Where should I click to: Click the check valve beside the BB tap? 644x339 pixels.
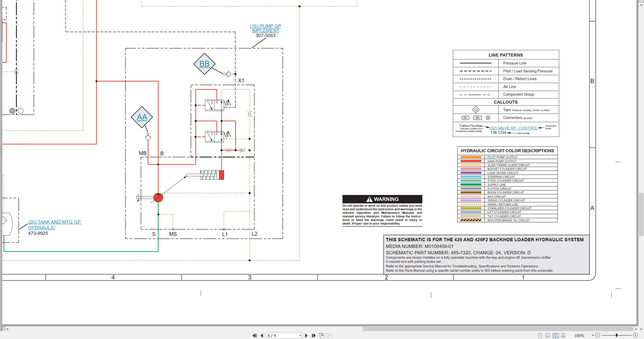228,74
